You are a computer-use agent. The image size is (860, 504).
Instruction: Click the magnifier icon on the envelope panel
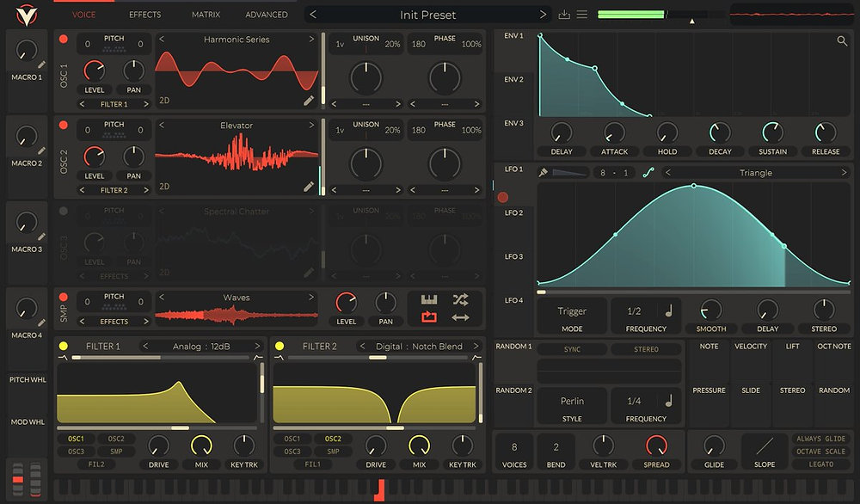pyautogui.click(x=844, y=40)
